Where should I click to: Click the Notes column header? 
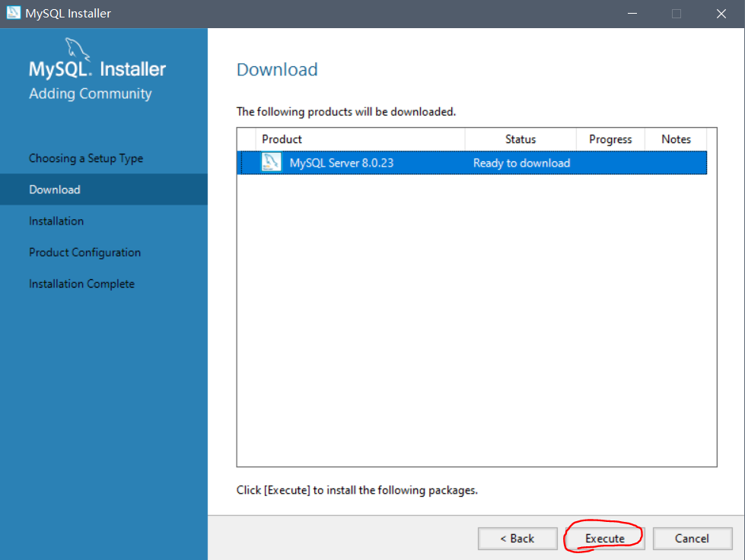pos(676,139)
